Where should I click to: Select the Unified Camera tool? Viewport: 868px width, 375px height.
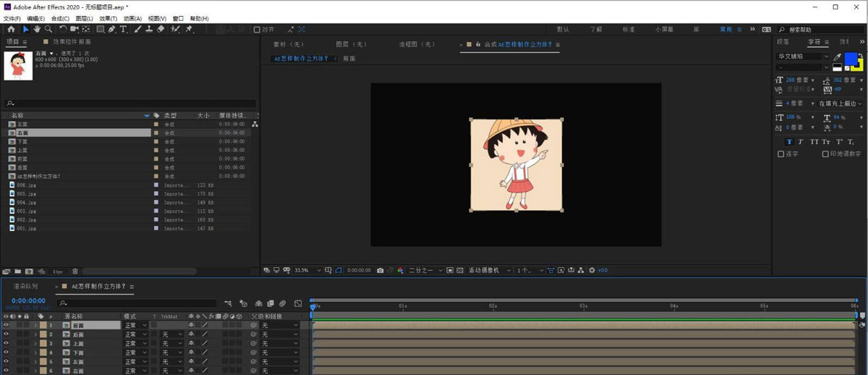pos(75,29)
